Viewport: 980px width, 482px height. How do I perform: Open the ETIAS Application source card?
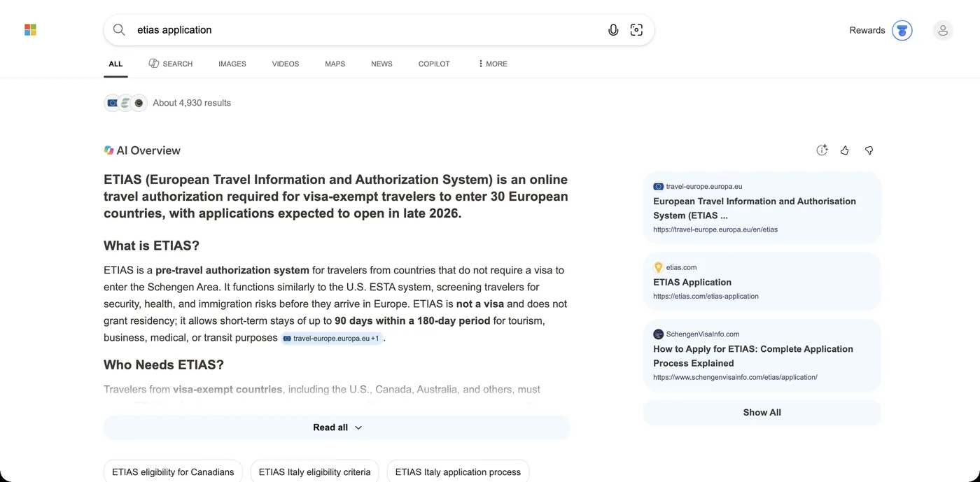click(x=762, y=283)
